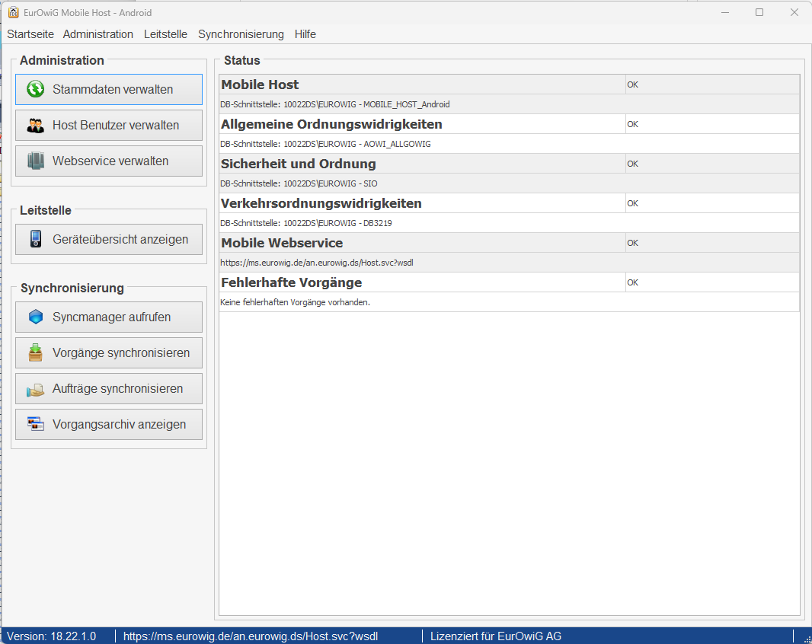Click the hand icon for Aufträge synchronisieren
This screenshot has width=812, height=644.
coord(35,389)
